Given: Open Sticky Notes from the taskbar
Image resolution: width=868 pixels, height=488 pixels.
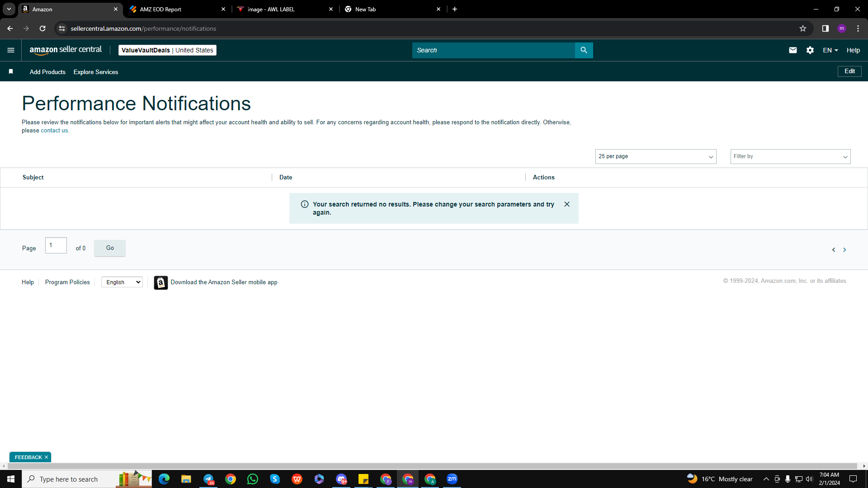Looking at the screenshot, I should click(363, 479).
